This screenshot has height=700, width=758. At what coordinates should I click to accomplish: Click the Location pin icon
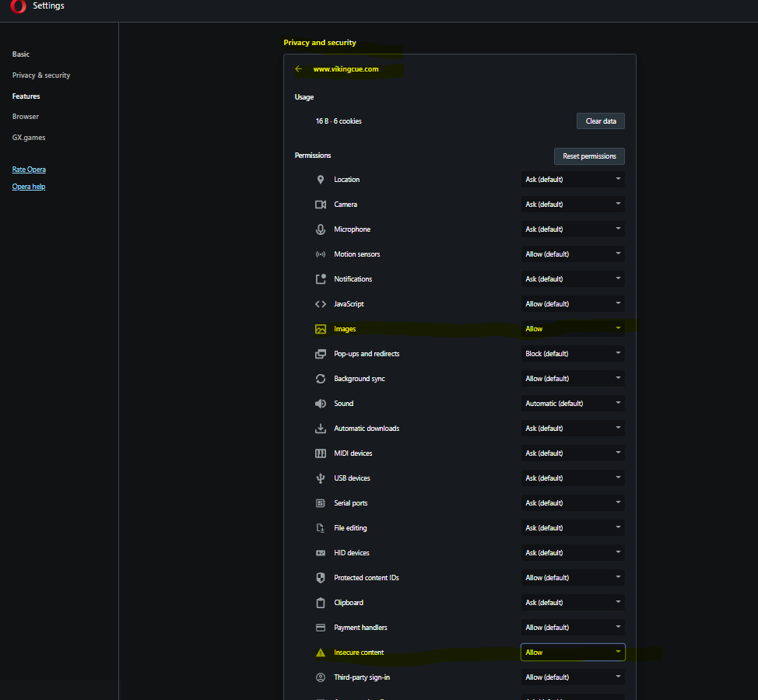[320, 180]
